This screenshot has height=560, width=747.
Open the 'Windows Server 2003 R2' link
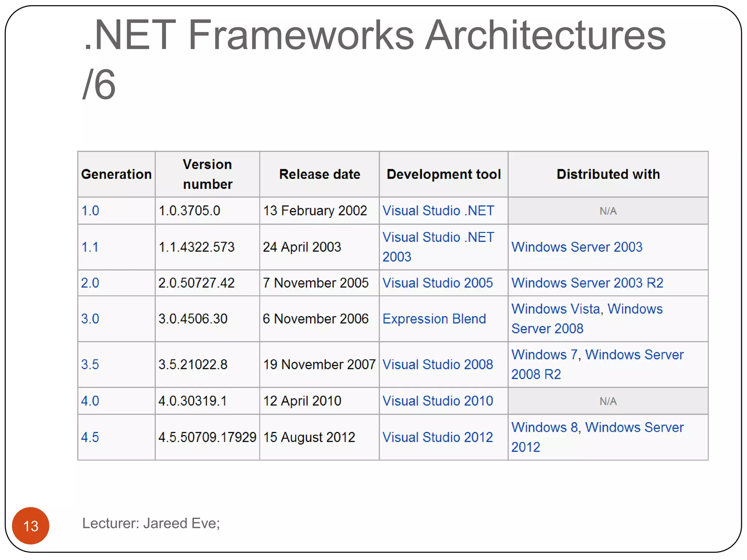(x=587, y=283)
